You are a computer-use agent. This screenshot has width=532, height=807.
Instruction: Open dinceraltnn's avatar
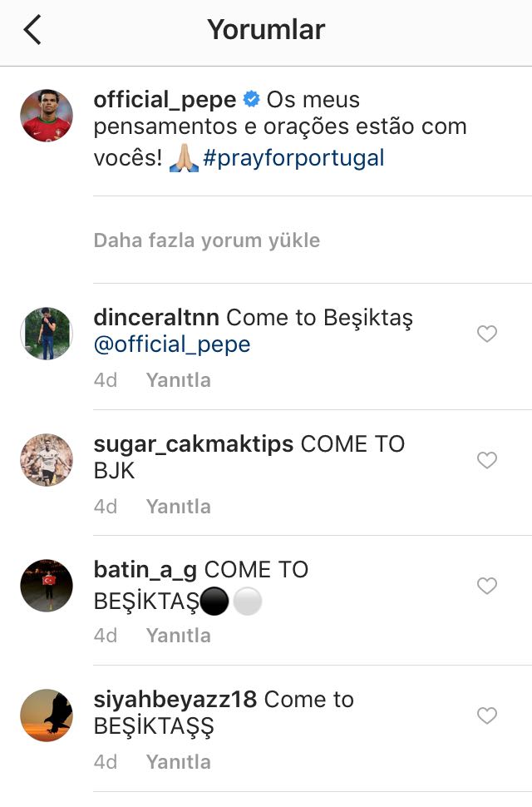coord(47,334)
